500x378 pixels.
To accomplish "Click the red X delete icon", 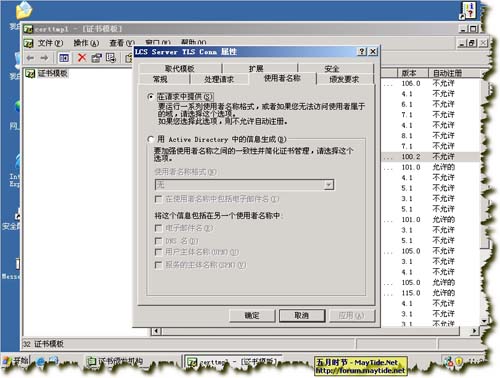I will pos(82,58).
